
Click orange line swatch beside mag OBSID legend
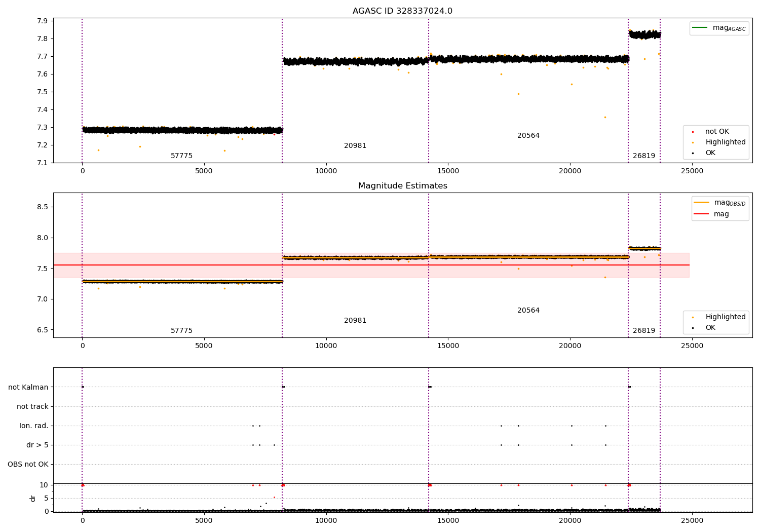(x=701, y=203)
